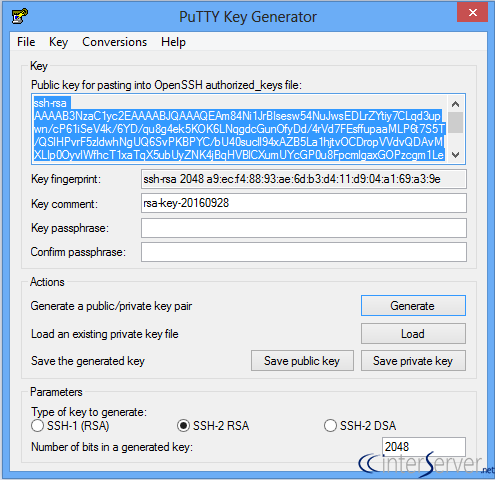Image resolution: width=495 pixels, height=480 pixels.
Task: Open the File menu
Action: [26, 42]
